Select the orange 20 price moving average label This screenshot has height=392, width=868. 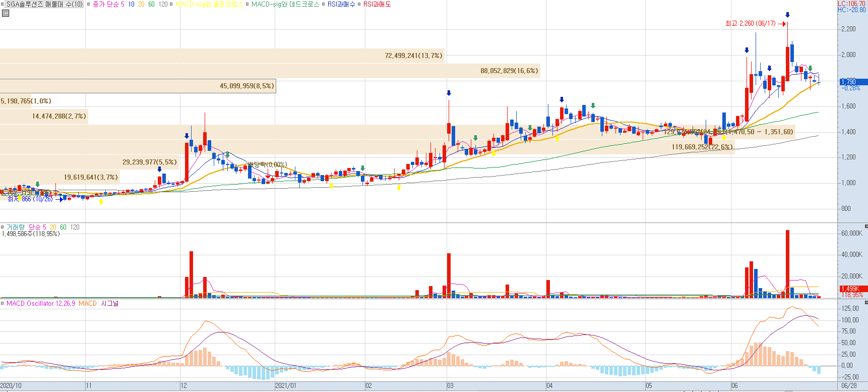click(x=141, y=4)
